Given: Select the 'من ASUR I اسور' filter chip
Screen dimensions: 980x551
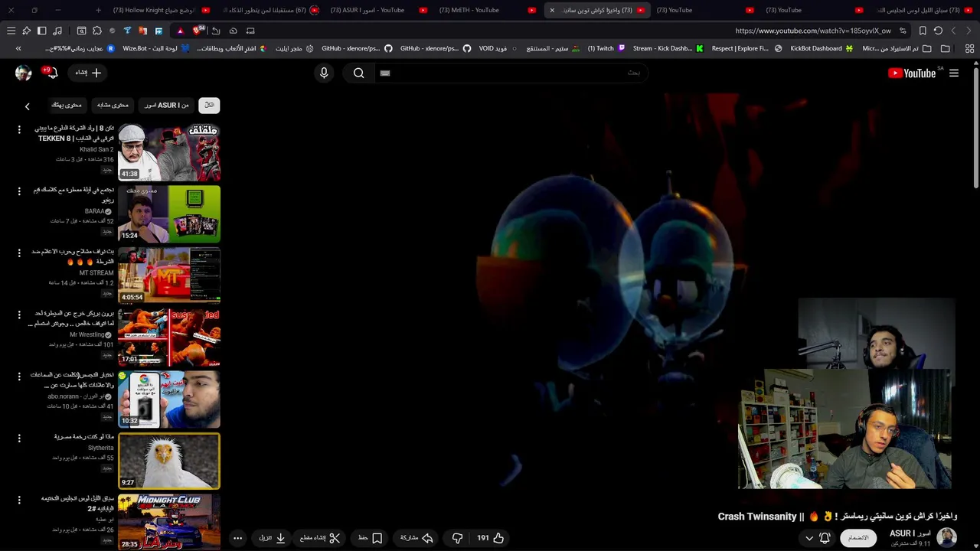Looking at the screenshot, I should 166,106.
